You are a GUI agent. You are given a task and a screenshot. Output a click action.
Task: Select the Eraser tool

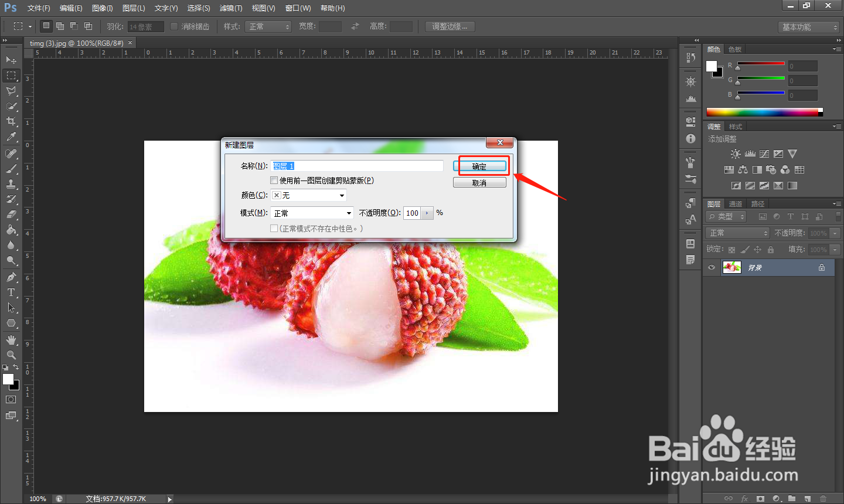point(11,214)
